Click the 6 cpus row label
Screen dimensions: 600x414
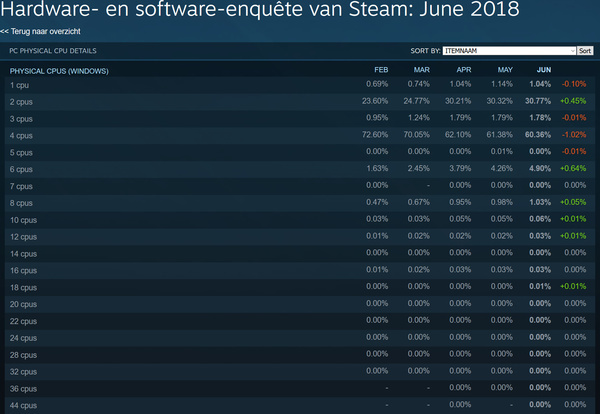coord(21,170)
